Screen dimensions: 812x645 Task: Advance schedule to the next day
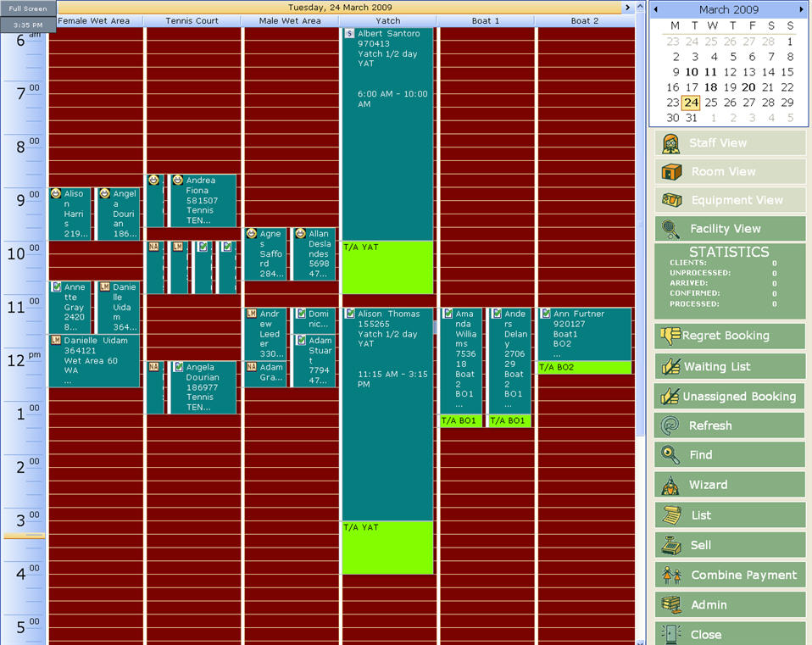[x=627, y=8]
